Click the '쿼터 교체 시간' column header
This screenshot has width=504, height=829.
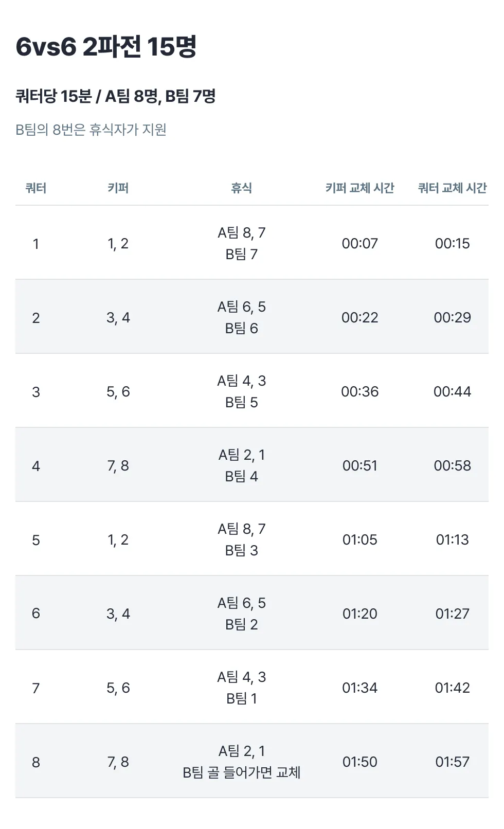452,188
